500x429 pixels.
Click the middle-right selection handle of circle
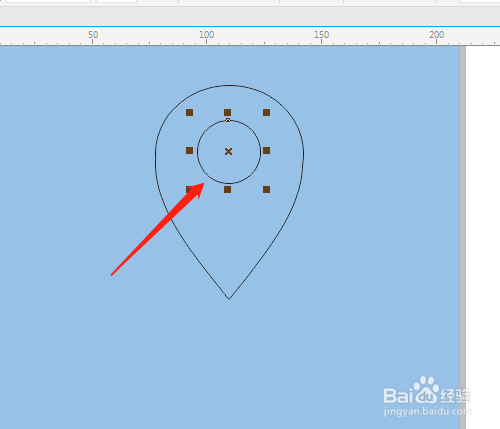pos(266,151)
